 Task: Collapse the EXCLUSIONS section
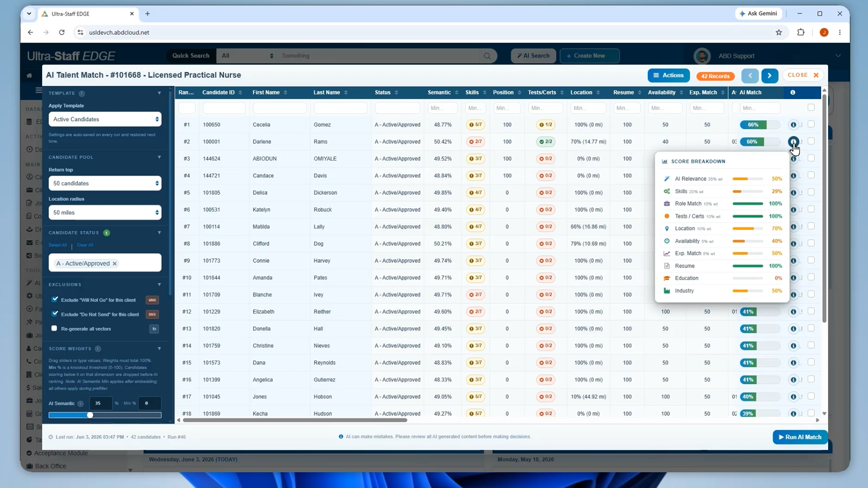pyautogui.click(x=159, y=285)
